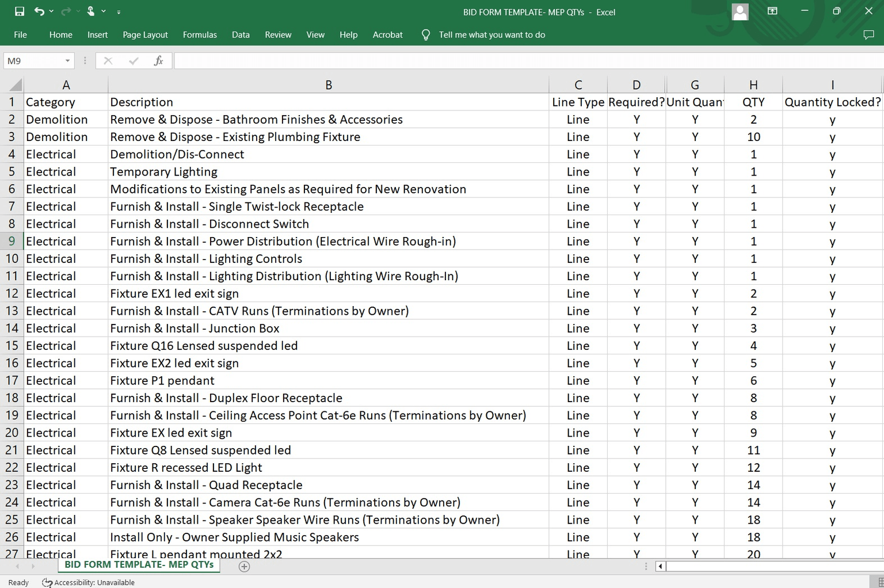Viewport: 884px width, 588px height.
Task: Switch to the Data tab
Action: point(241,35)
